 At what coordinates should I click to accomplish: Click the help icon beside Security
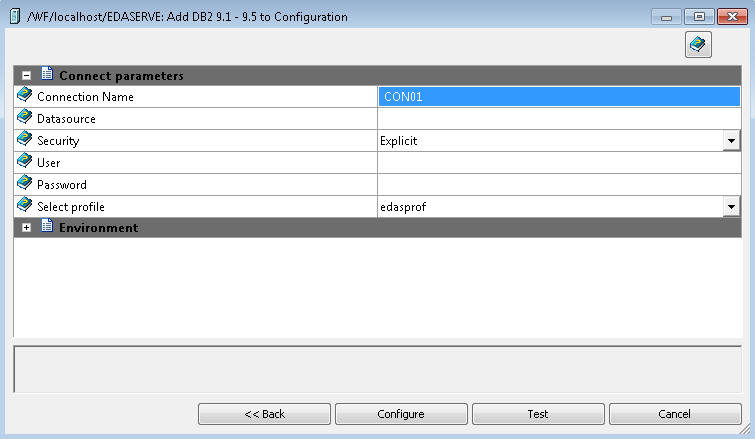tap(25, 139)
